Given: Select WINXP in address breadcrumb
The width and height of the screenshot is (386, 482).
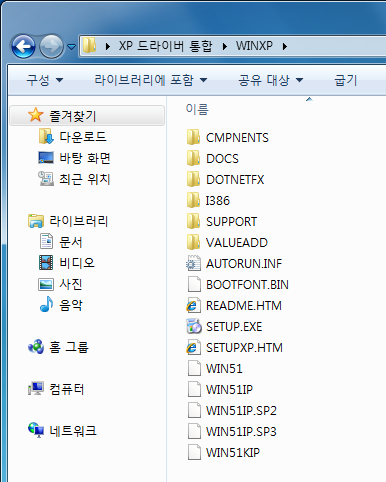Looking at the screenshot, I should (254, 46).
